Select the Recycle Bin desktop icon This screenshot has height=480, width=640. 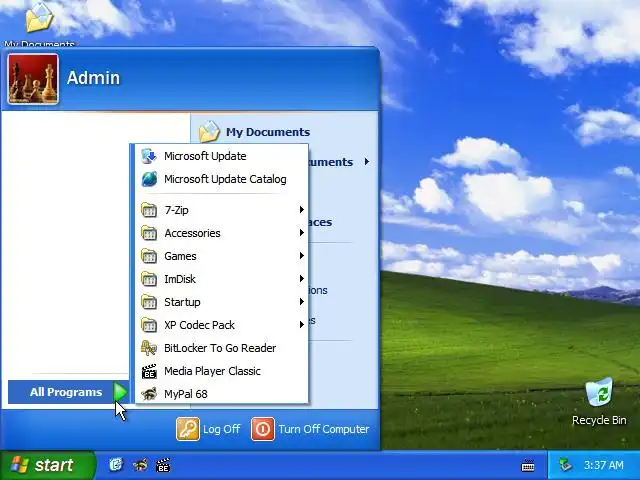[599, 402]
